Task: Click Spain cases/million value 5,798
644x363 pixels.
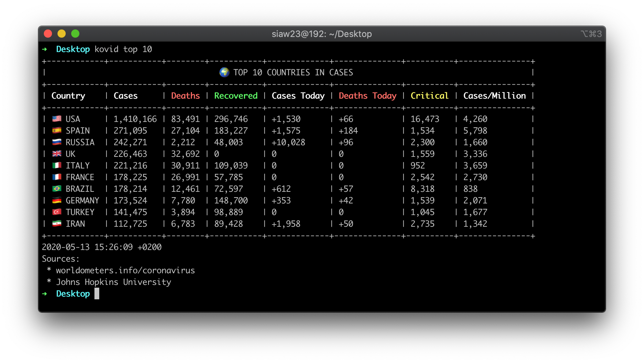Action: (475, 131)
